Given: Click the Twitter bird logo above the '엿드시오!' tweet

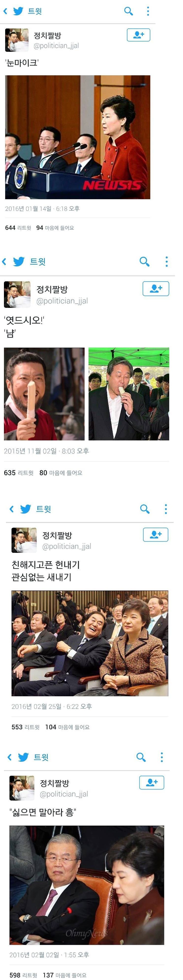Looking at the screenshot, I should (18, 261).
